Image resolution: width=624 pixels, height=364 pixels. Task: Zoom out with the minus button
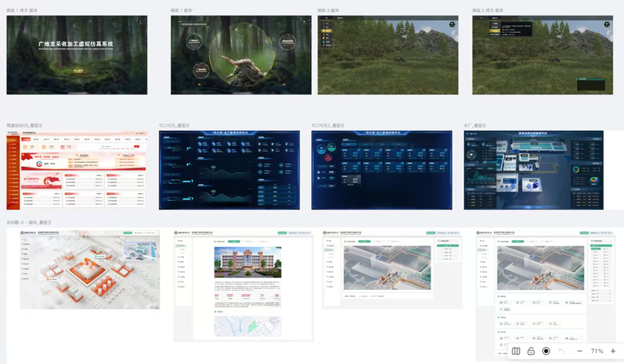(579, 352)
